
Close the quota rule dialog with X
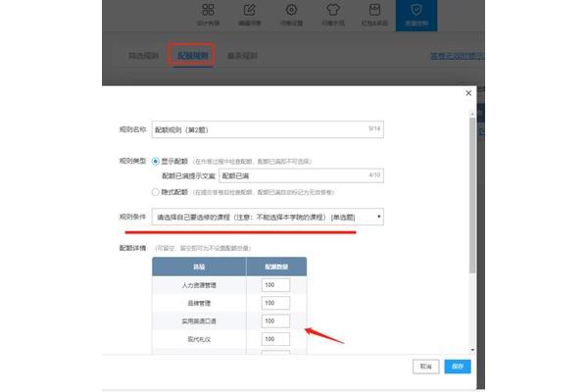(x=468, y=93)
